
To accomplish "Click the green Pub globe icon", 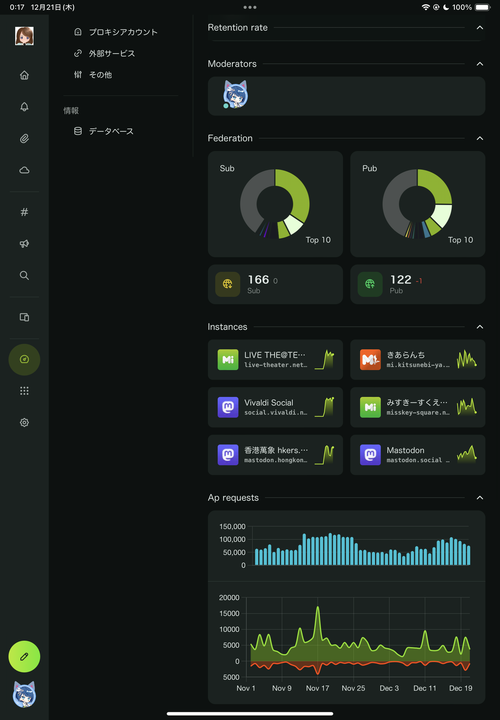I will pyautogui.click(x=370, y=284).
